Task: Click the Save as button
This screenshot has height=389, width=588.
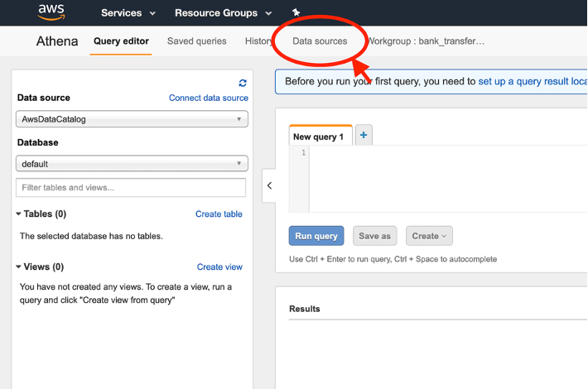Action: [374, 236]
